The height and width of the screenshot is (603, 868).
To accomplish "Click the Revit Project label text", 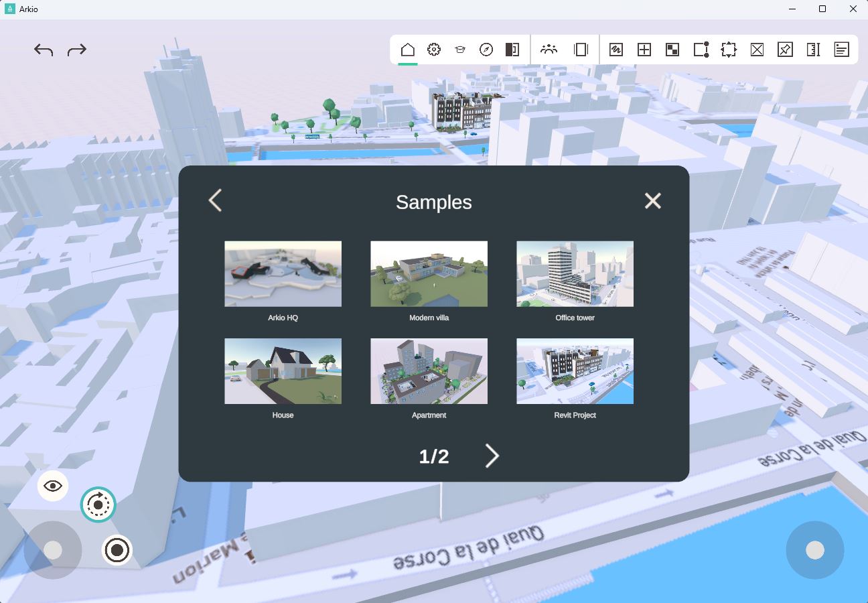I will point(575,415).
